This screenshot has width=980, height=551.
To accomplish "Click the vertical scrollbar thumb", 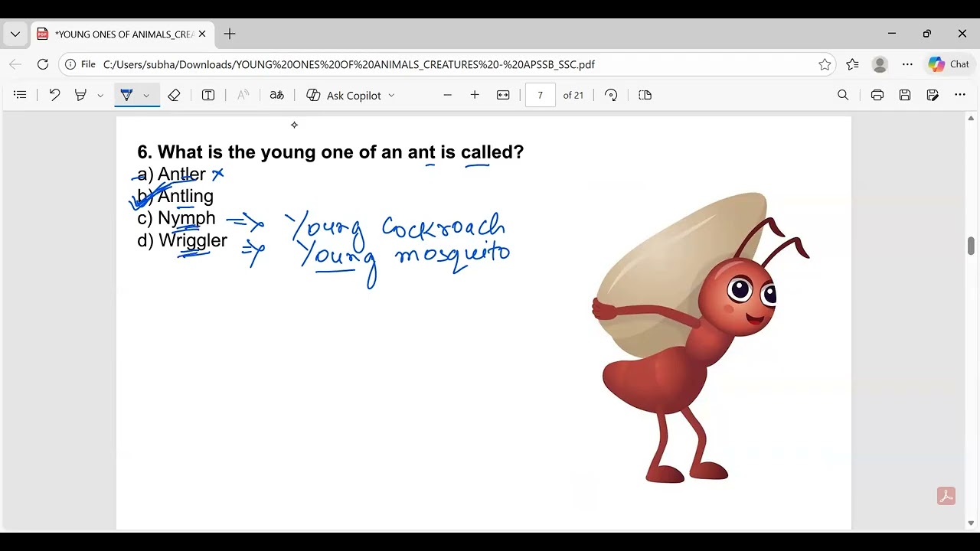I will tap(971, 246).
